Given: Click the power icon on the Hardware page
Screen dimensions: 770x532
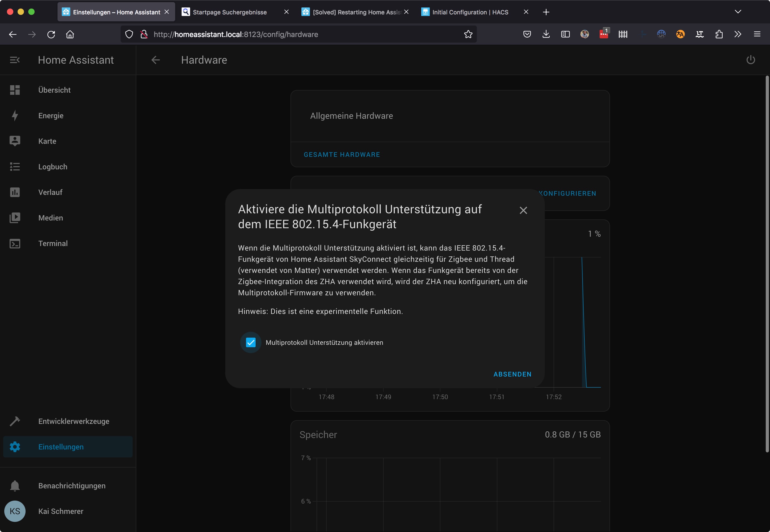Looking at the screenshot, I should click(x=750, y=60).
